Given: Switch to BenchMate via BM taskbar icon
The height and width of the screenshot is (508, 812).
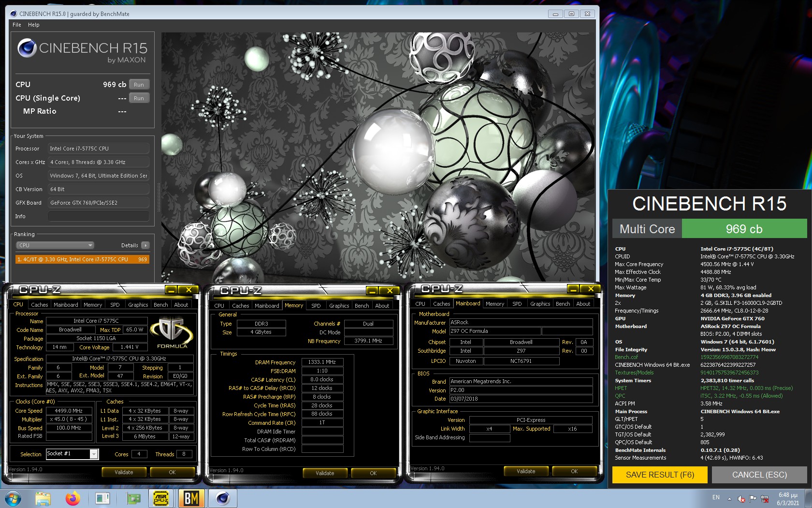Looking at the screenshot, I should pyautogui.click(x=191, y=498).
